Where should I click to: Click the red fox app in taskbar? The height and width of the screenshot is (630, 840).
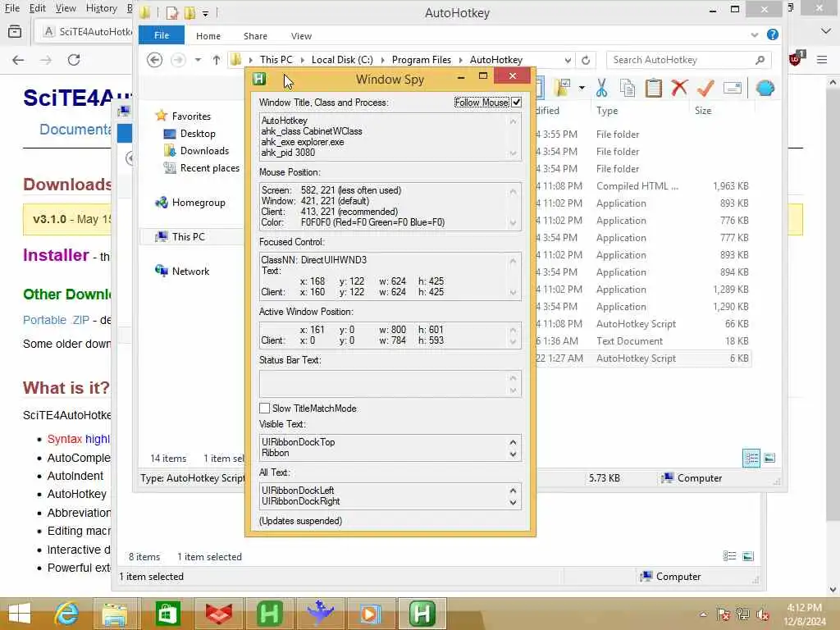tap(218, 613)
